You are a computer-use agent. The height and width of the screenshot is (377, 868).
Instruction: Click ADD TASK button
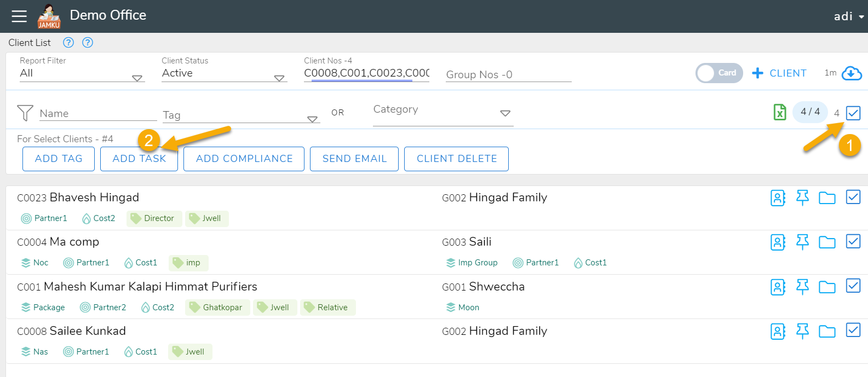tap(139, 159)
